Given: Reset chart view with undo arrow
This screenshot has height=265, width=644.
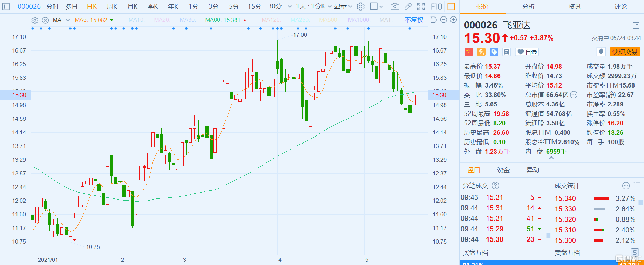Looking at the screenshot, I should coord(434,20).
